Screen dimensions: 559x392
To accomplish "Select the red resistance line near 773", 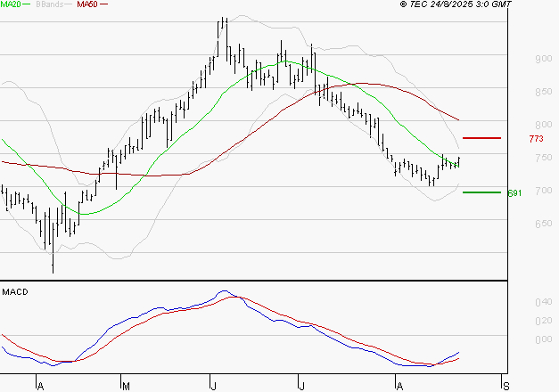I will pyautogui.click(x=481, y=138).
